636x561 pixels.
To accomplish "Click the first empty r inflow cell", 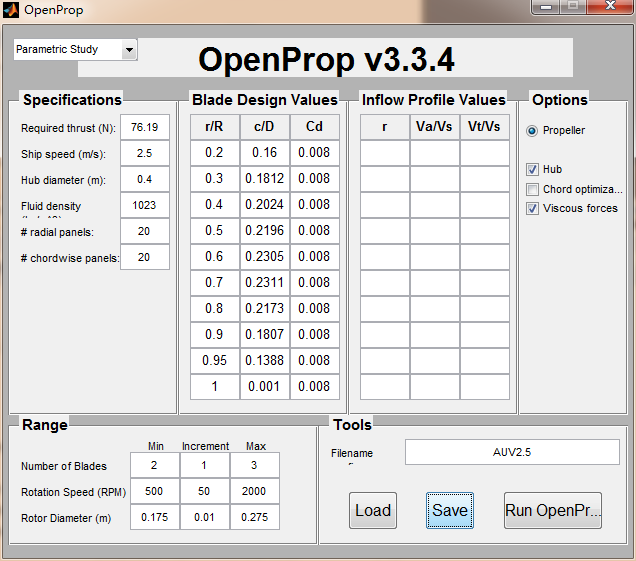I will [385, 153].
